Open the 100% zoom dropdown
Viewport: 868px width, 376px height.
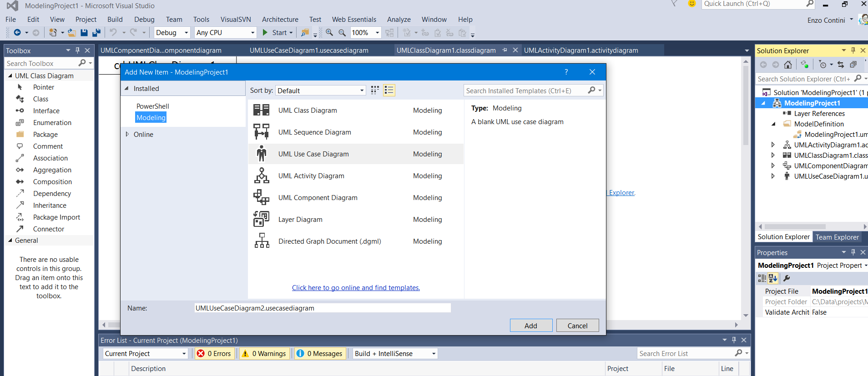pyautogui.click(x=365, y=33)
